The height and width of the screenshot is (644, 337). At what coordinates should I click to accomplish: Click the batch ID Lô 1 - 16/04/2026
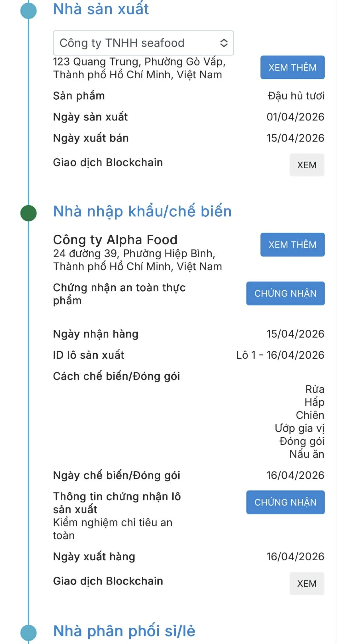click(280, 355)
